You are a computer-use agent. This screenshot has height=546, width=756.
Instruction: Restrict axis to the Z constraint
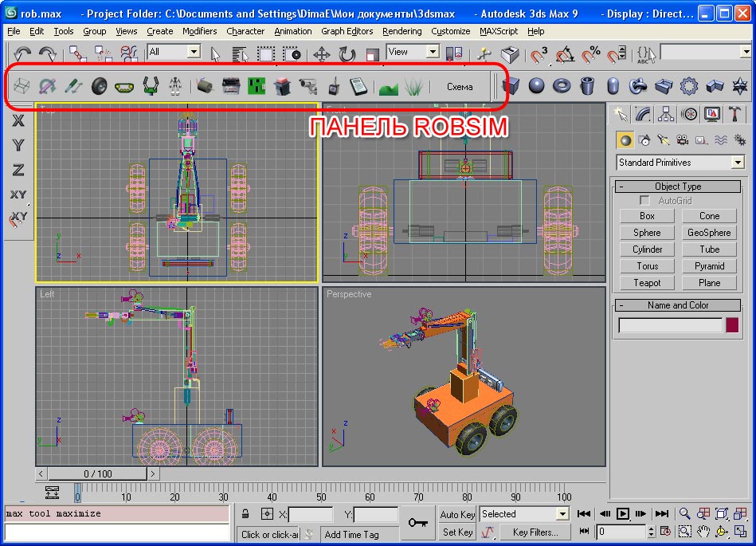(x=18, y=170)
